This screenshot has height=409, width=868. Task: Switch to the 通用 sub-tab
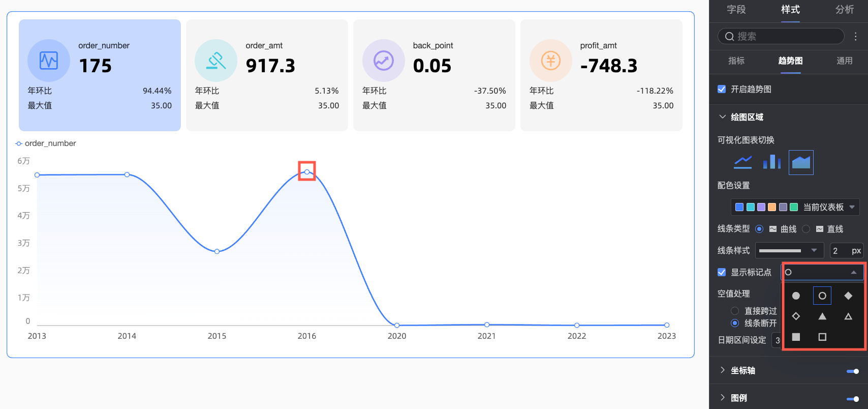click(844, 61)
